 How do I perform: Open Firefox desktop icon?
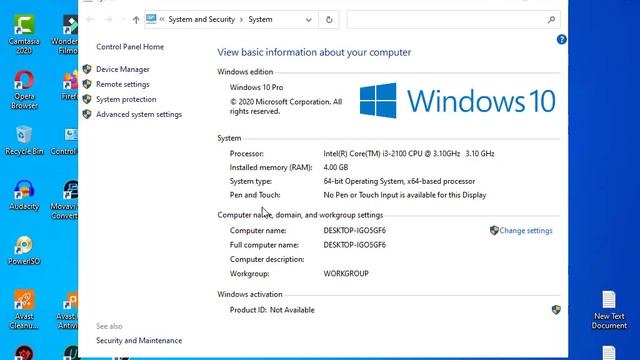click(x=70, y=85)
